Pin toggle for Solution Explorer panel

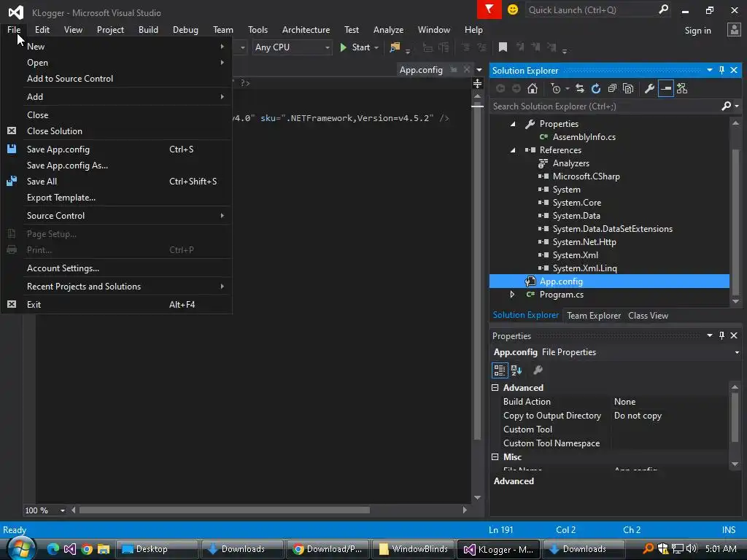click(721, 70)
